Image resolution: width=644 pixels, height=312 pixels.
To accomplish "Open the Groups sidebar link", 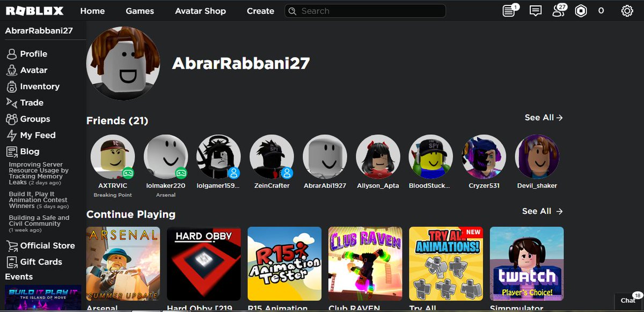I will coord(35,119).
